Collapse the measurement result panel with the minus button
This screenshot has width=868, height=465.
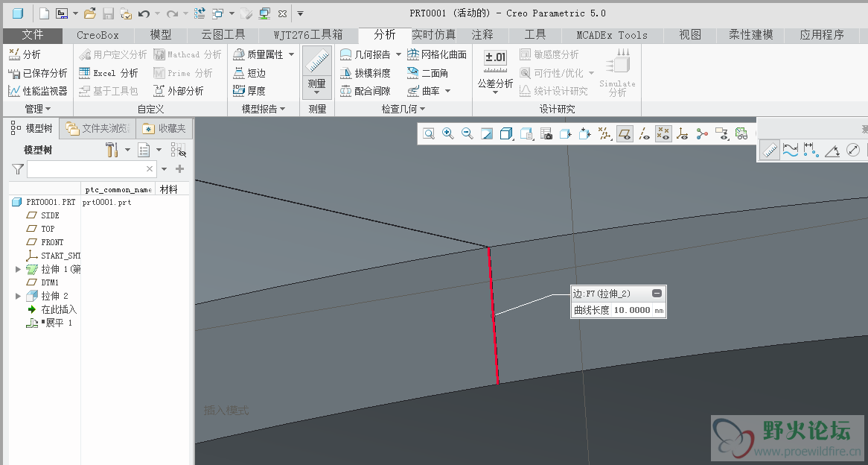[657, 294]
